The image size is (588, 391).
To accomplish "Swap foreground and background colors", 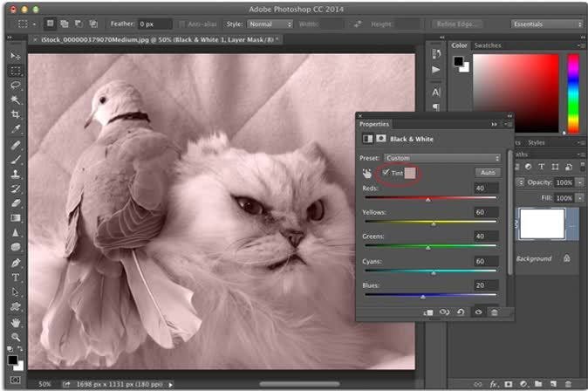I will point(19,348).
